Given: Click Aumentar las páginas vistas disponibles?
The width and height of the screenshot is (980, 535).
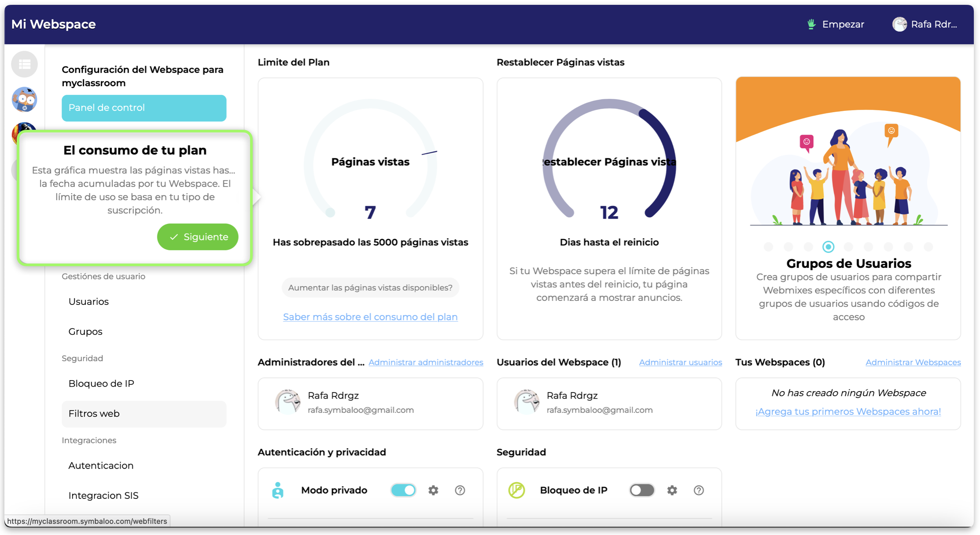Looking at the screenshot, I should tap(370, 287).
